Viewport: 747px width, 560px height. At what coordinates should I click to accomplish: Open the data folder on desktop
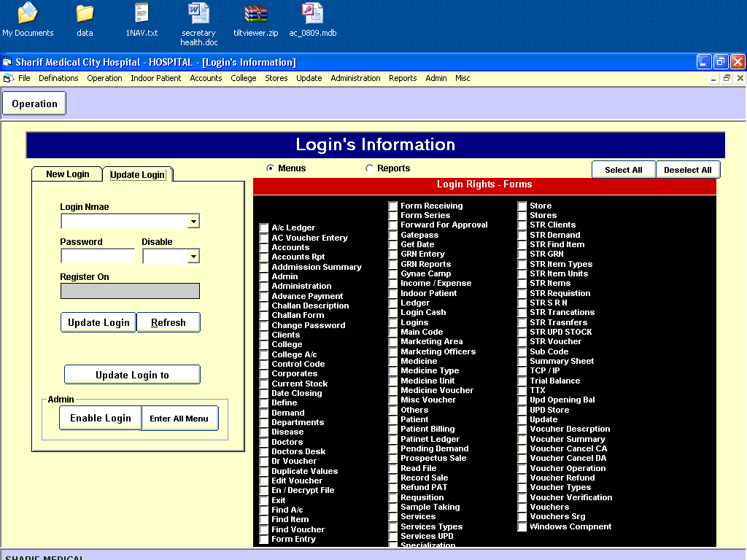(85, 20)
